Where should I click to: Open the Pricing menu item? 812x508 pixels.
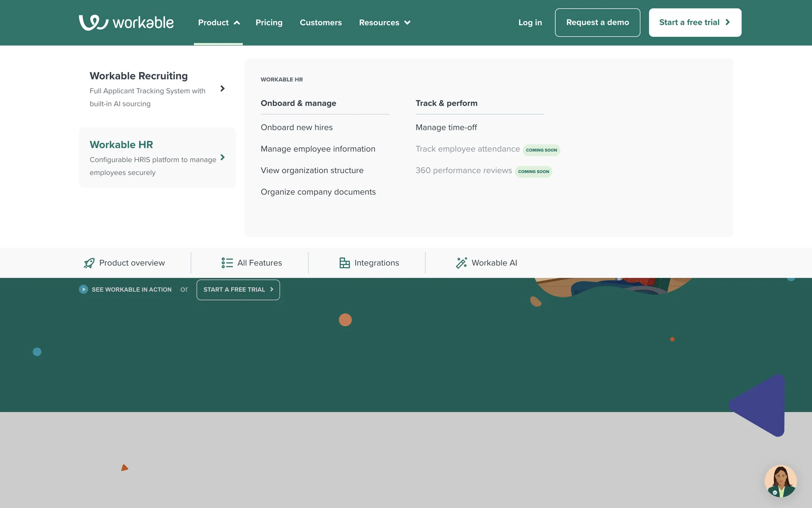click(x=269, y=22)
